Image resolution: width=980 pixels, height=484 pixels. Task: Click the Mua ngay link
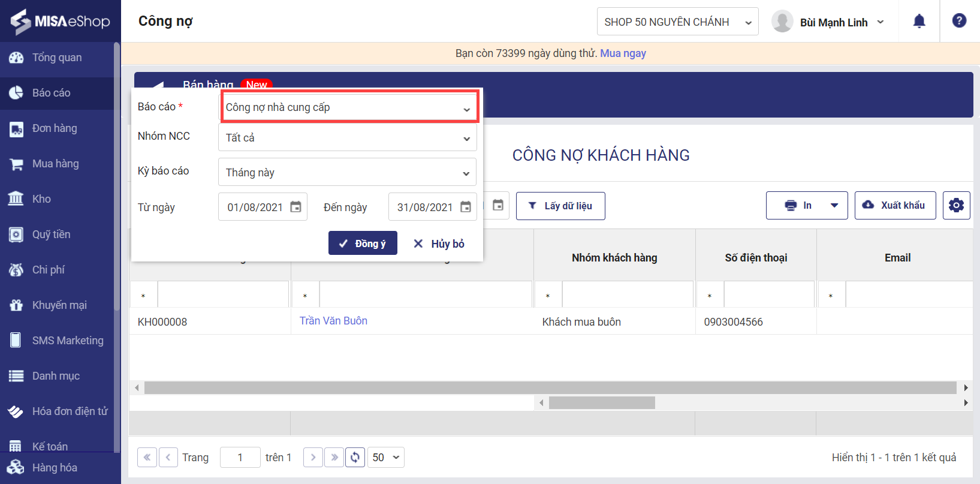click(623, 53)
